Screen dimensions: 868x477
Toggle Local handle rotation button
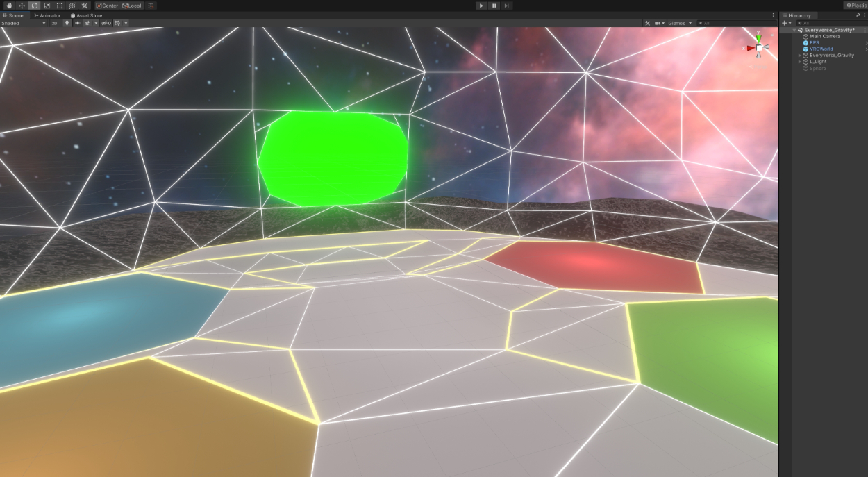pyautogui.click(x=131, y=6)
